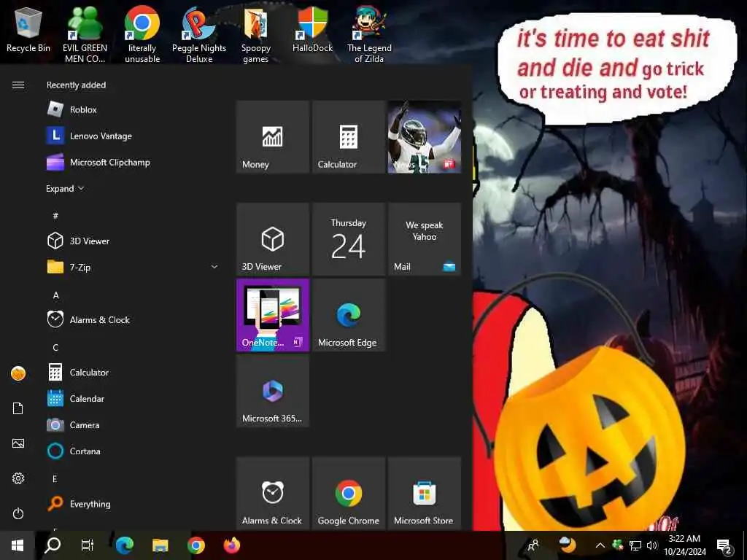Open Documents from Start sidebar

[x=18, y=408]
